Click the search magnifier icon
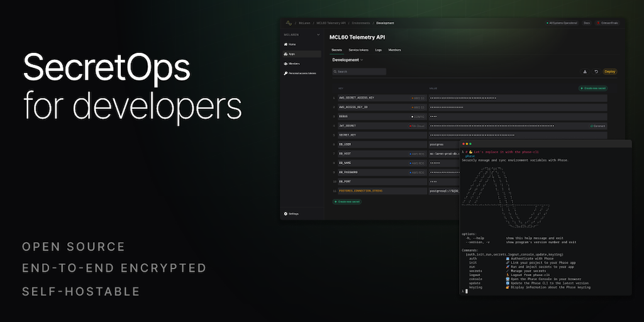 point(336,72)
